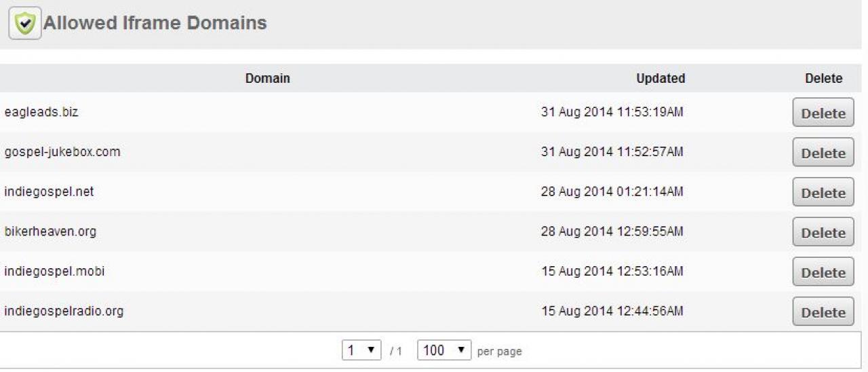Click the indiegospel.mobi domain name
The image size is (868, 372).
pos(54,272)
